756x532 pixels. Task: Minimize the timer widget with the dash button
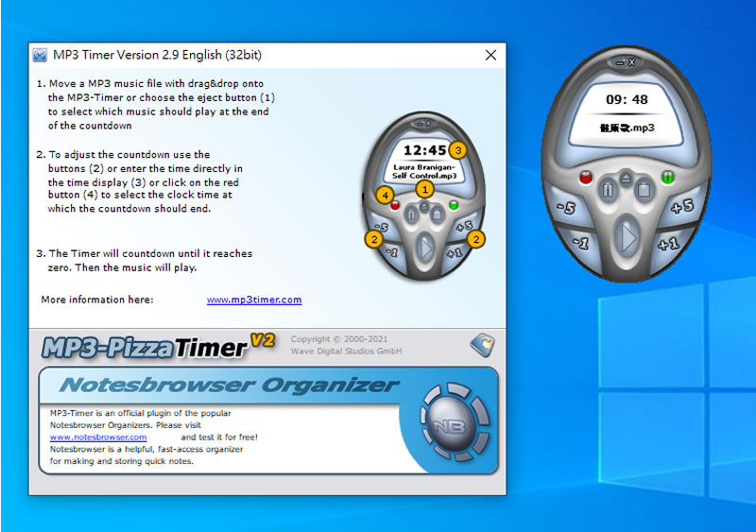[621, 62]
